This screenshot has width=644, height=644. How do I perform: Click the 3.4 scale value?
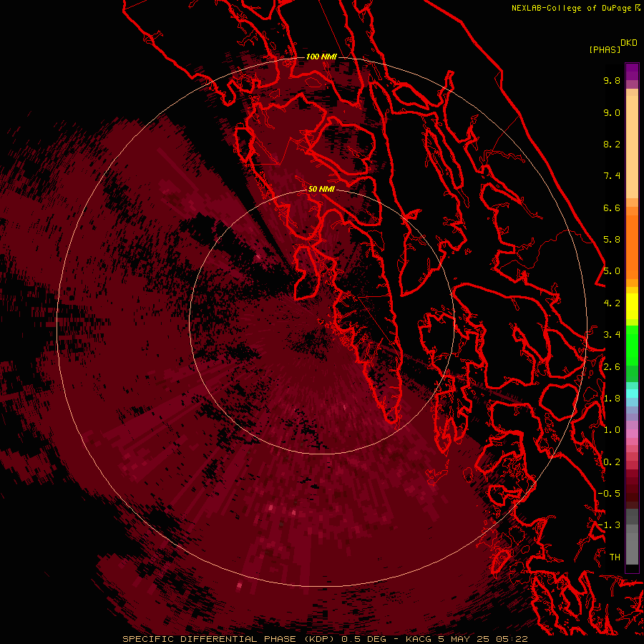pos(612,335)
